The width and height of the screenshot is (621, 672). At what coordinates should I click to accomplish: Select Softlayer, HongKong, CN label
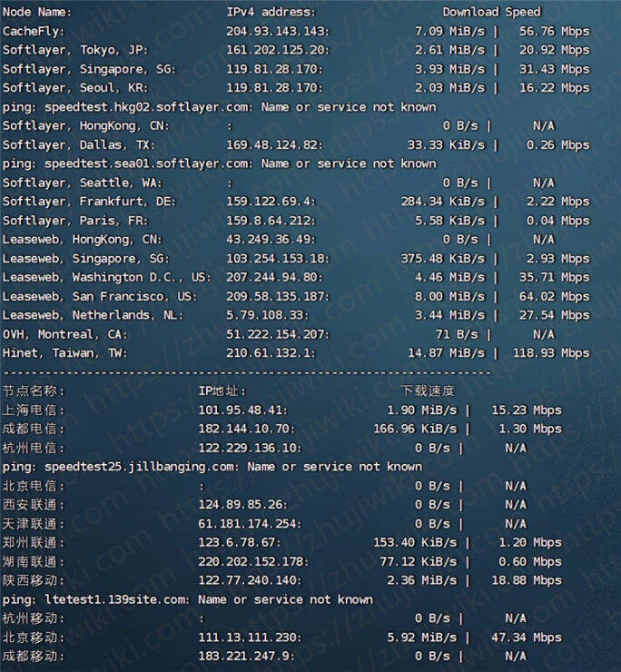click(x=85, y=126)
